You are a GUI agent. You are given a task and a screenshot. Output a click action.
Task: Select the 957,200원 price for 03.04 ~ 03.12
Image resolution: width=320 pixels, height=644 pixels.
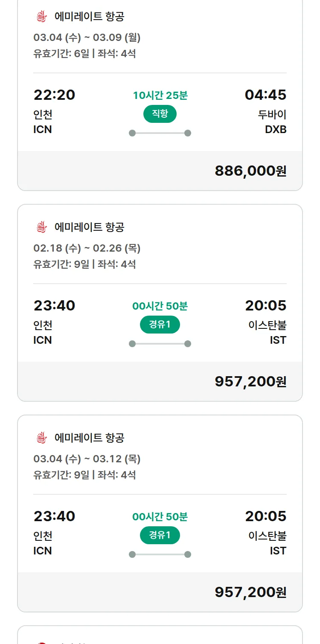click(250, 592)
